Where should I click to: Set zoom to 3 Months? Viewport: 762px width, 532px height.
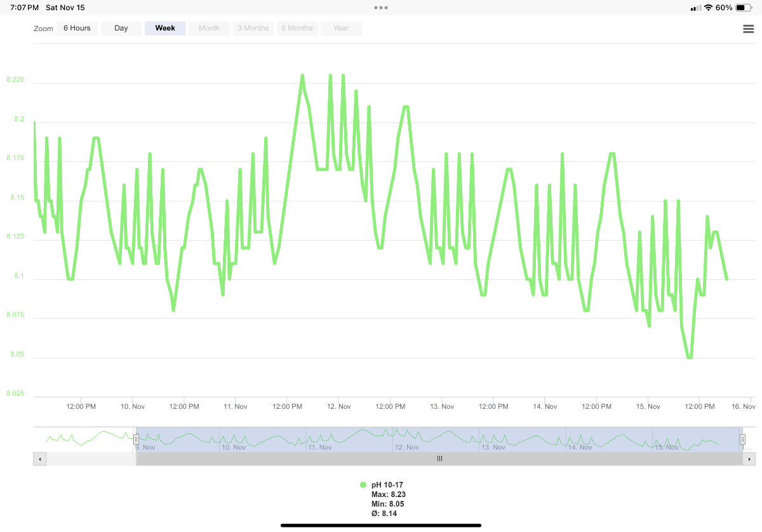pos(253,29)
